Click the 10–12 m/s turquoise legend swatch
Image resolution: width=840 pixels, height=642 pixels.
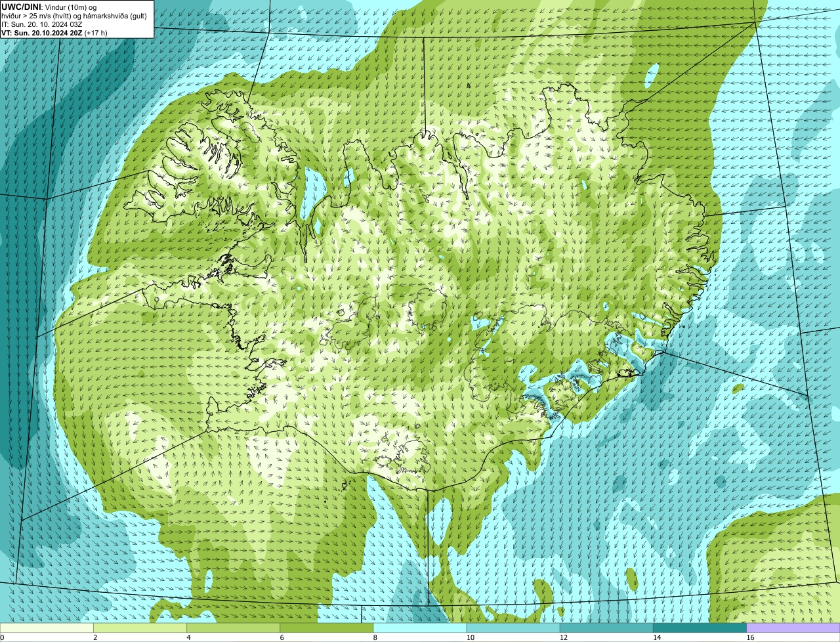(x=513, y=628)
